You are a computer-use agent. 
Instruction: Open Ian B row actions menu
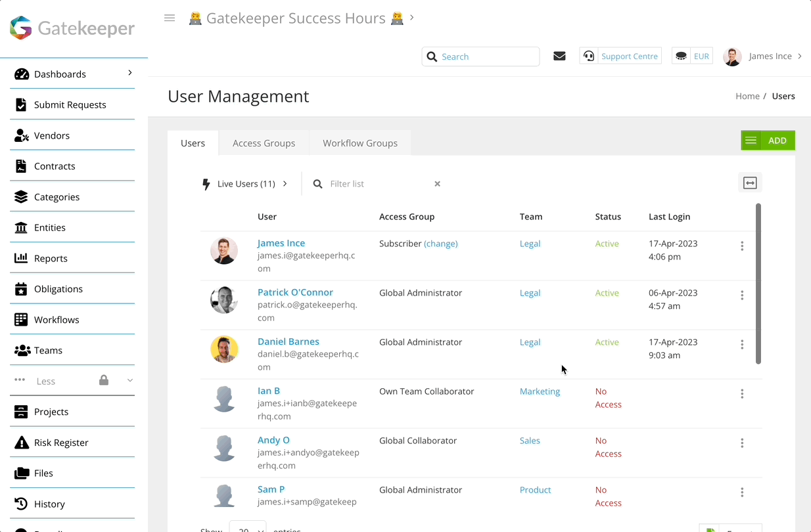742,394
